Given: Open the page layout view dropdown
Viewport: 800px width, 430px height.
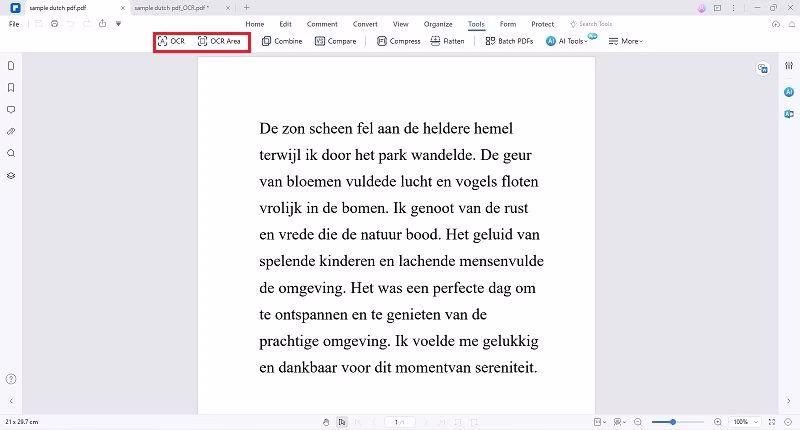Looking at the screenshot, I should click(619, 422).
